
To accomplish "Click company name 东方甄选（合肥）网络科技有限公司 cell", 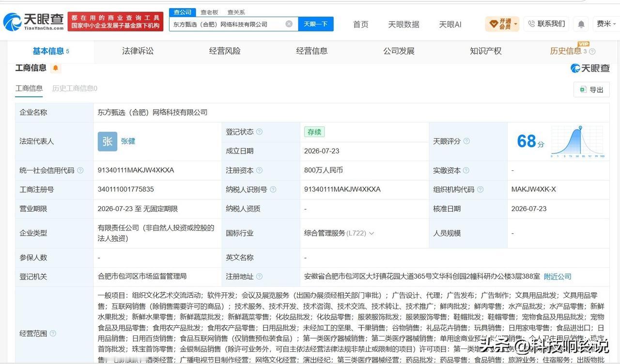I will 152,112.
